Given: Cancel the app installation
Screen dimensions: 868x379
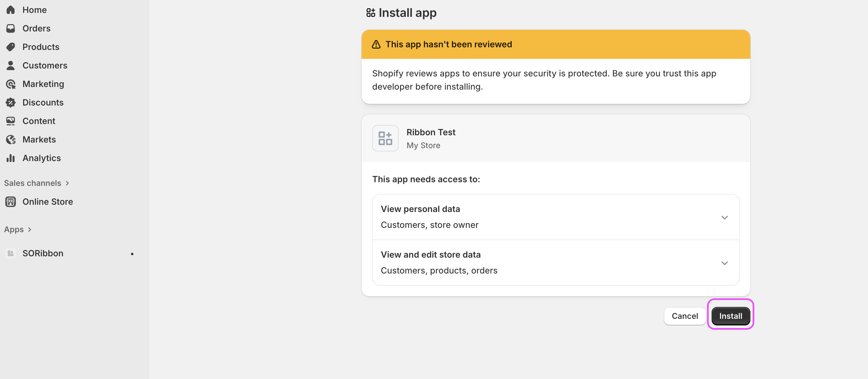Looking at the screenshot, I should (x=684, y=316).
